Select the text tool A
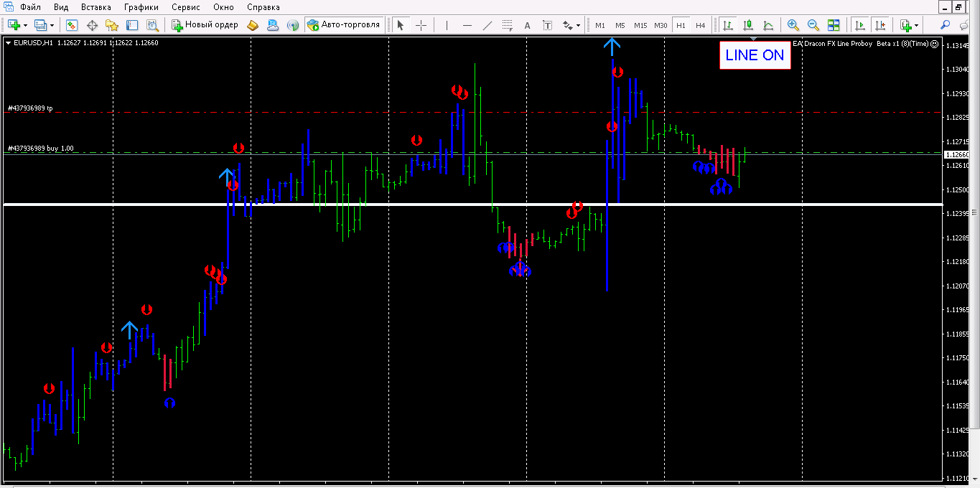 pos(527,25)
